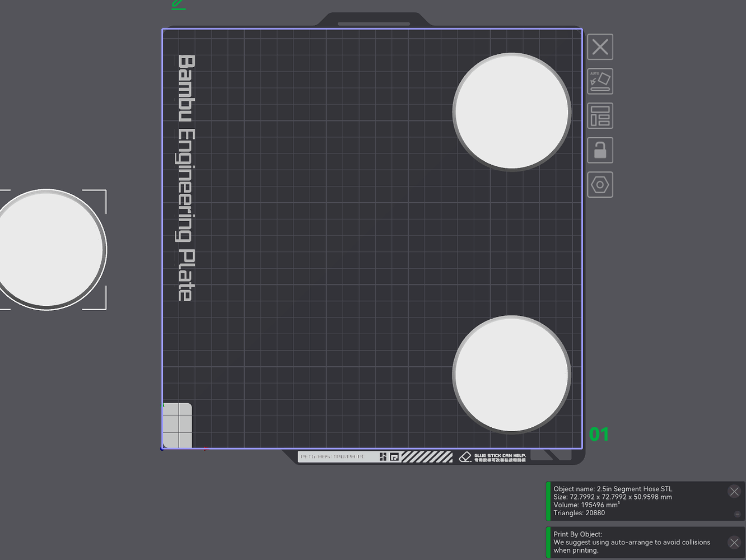Screen dimensions: 746x560
Task: Toggle the plate lock icon
Action: click(x=600, y=150)
